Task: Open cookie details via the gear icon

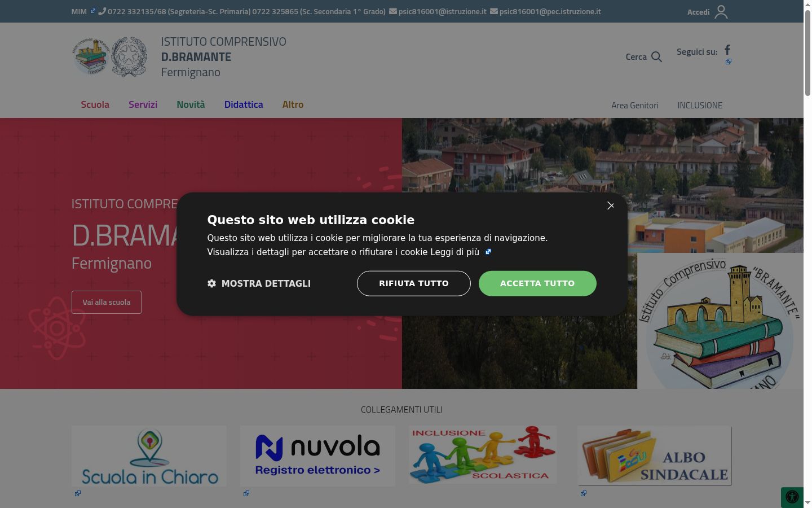Action: (x=211, y=283)
